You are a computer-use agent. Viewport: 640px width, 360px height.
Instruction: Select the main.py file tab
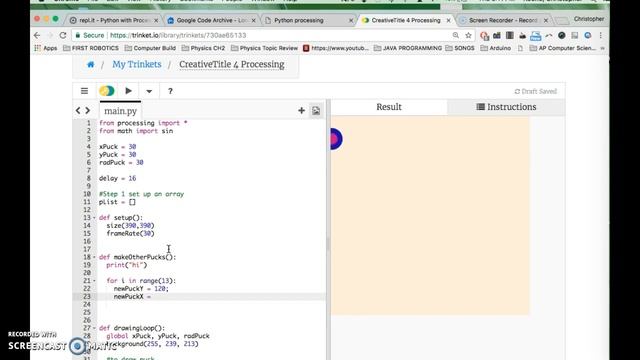tap(120, 111)
